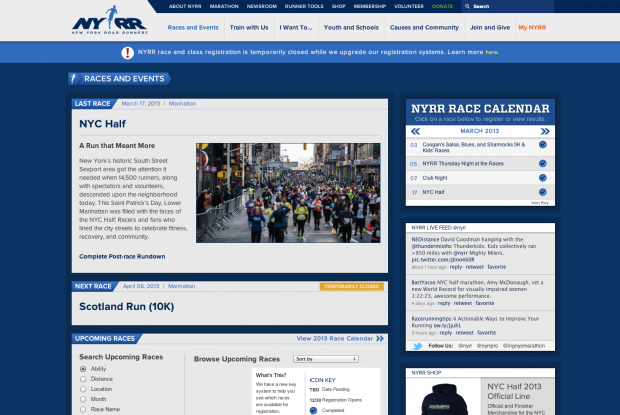Select the Ability radio button
Screen dimensions: 620x415
click(83, 369)
